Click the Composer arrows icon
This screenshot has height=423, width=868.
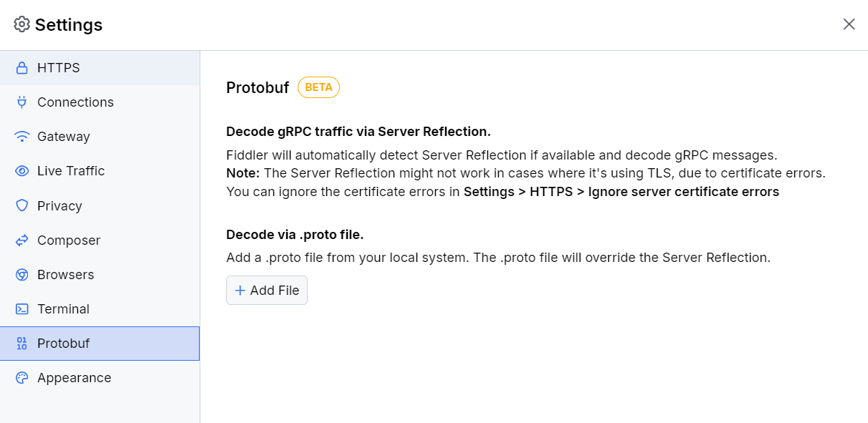(x=22, y=240)
